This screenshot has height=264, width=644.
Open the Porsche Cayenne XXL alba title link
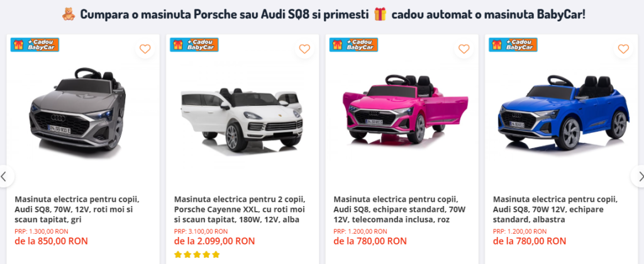click(x=240, y=209)
